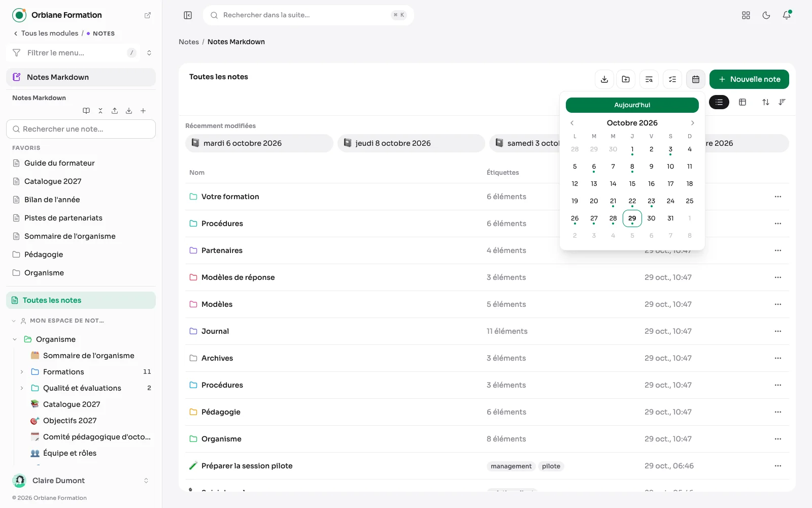
Task: Click the new folder icon in main toolbar
Action: [x=626, y=79]
